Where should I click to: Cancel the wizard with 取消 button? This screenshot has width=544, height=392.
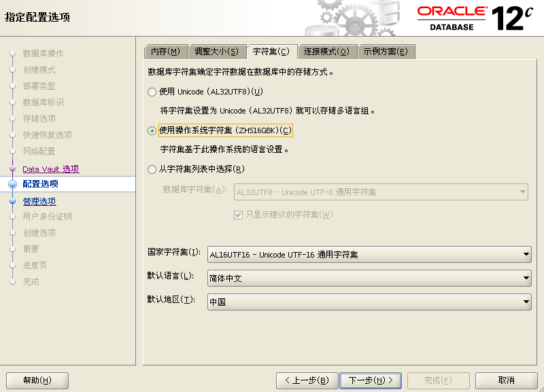pos(506,380)
